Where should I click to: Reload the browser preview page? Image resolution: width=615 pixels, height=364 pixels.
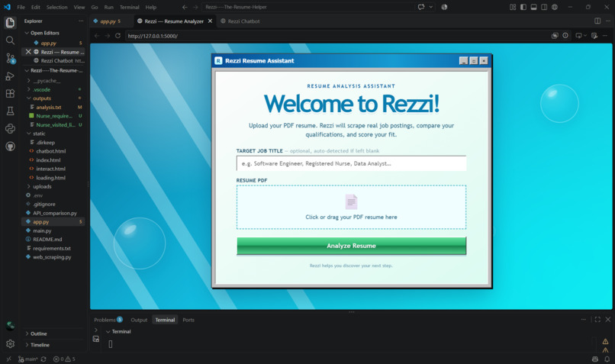tap(118, 36)
